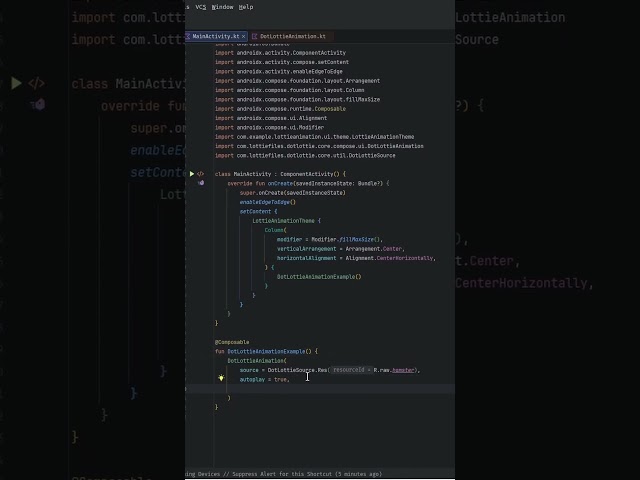This screenshot has width=640, height=480.
Task: Click 'ComponentActivity()' in the class declaration
Action: 310,174
